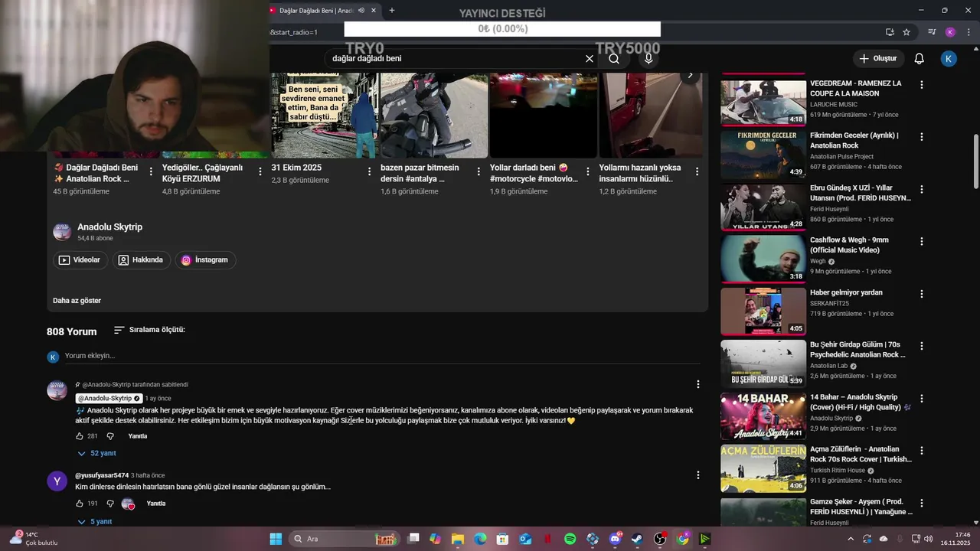This screenshot has height=551, width=980.
Task: Open the @Anadolu-Skytrip comment author badge
Action: pyautogui.click(x=108, y=399)
